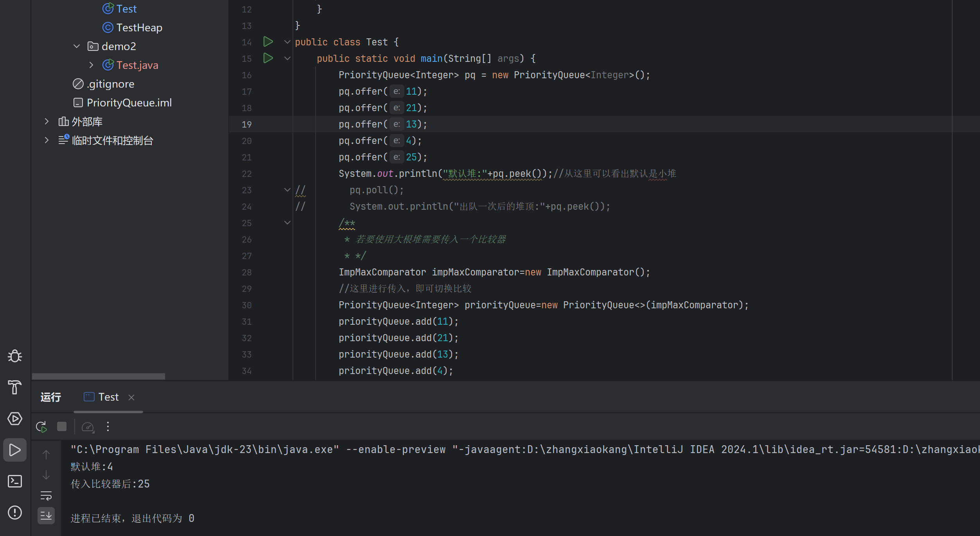
Task: Click the up arrow in console gutter
Action: coord(46,454)
